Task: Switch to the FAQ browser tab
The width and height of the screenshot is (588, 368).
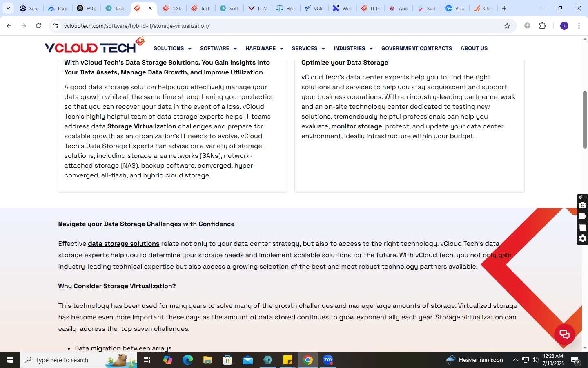Action: pyautogui.click(x=86, y=8)
